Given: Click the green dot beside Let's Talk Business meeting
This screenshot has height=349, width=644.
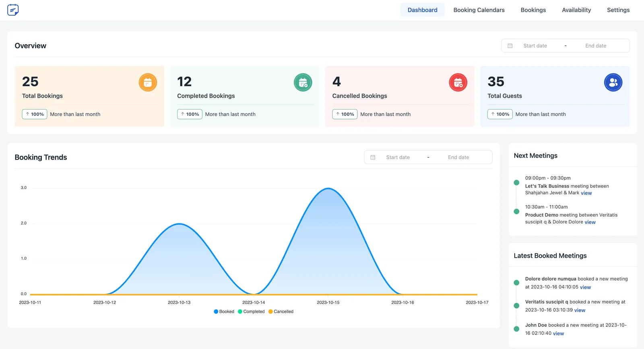Looking at the screenshot, I should point(516,183).
